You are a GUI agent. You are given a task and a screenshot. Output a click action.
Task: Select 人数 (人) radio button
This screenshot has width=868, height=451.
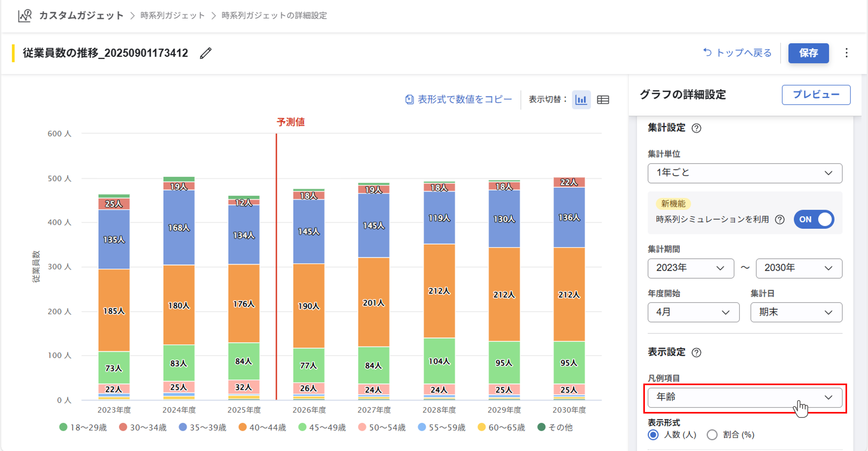(653, 435)
